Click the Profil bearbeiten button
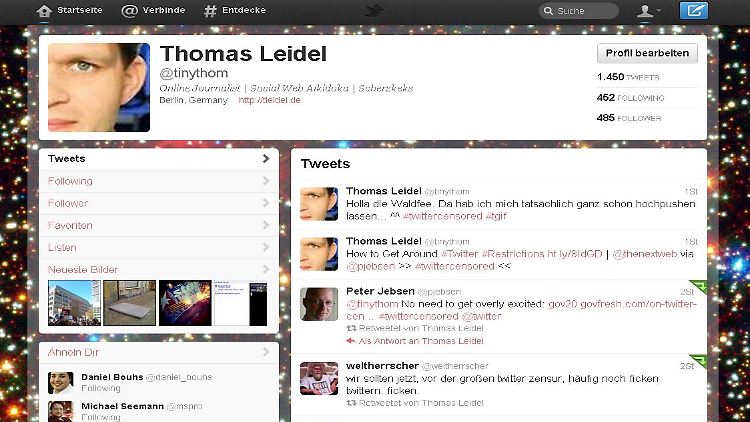Viewport: 750px width, 422px height. 647,53
